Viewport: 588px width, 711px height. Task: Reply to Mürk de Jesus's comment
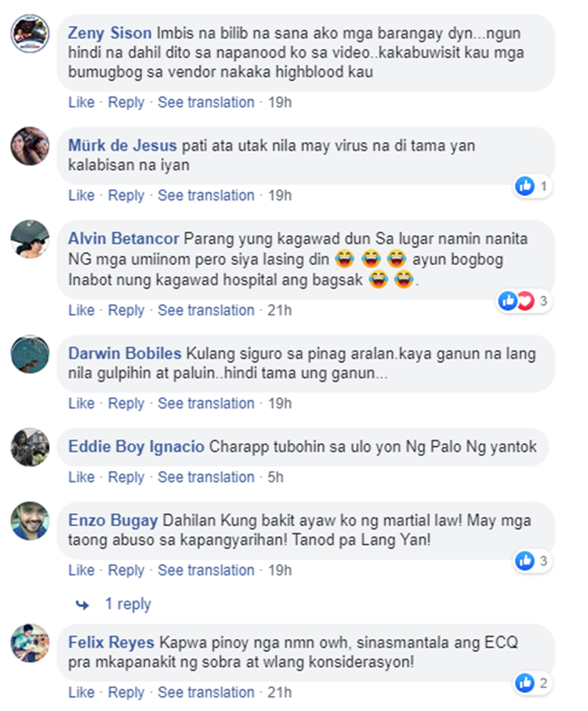(x=125, y=196)
